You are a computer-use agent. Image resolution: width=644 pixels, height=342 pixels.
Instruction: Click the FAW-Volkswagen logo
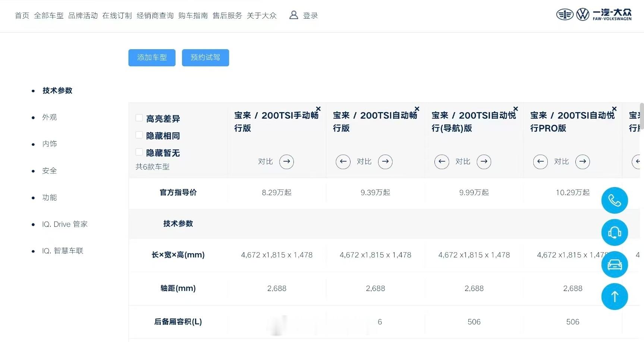point(594,15)
